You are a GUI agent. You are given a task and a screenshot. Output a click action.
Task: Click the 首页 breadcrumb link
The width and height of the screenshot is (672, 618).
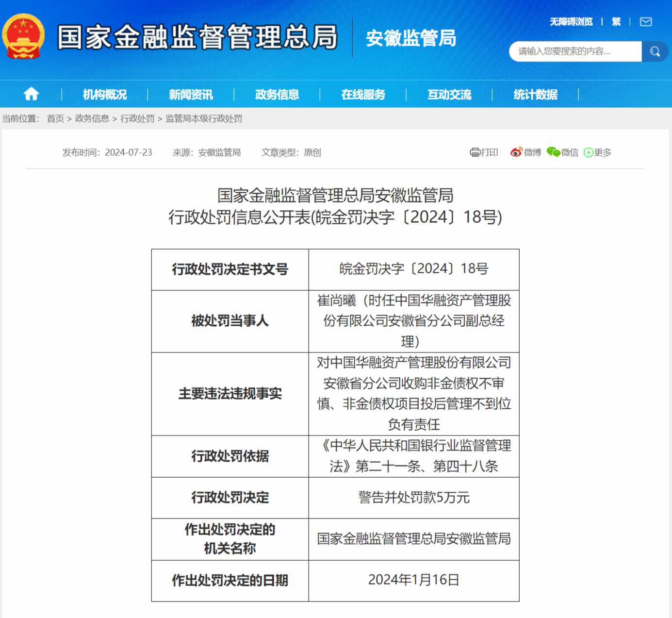(x=55, y=119)
